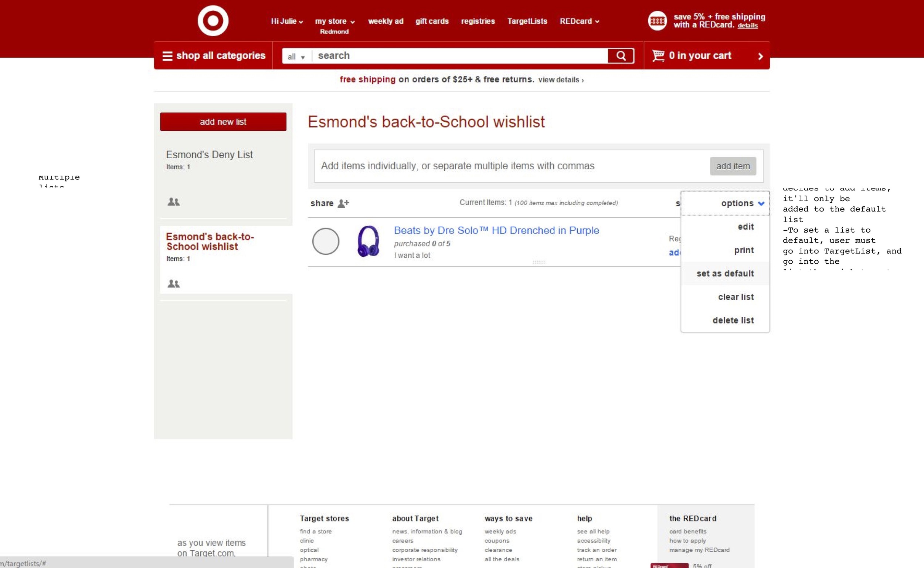Image resolution: width=924 pixels, height=568 pixels.
Task: Click the 'purchased 0 of 5' text
Action: click(x=422, y=244)
